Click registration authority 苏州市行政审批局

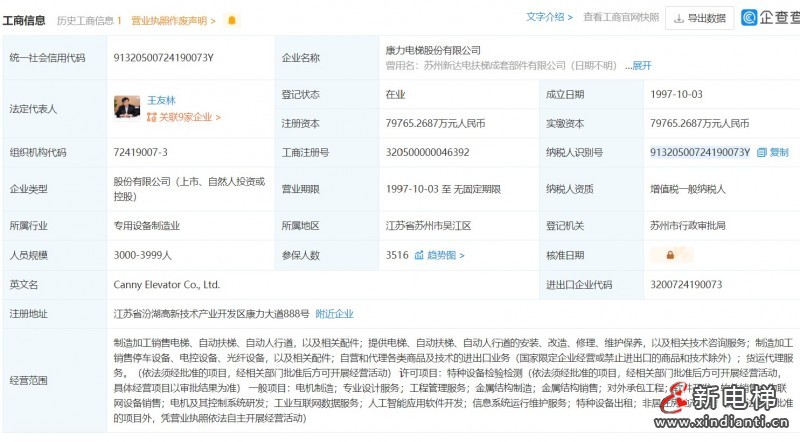[x=688, y=225]
